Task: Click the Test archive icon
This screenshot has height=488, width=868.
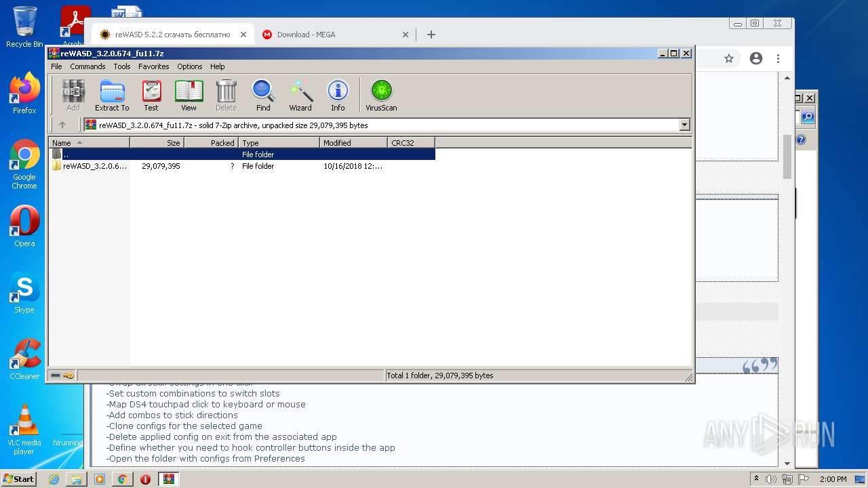Action: click(x=151, y=95)
